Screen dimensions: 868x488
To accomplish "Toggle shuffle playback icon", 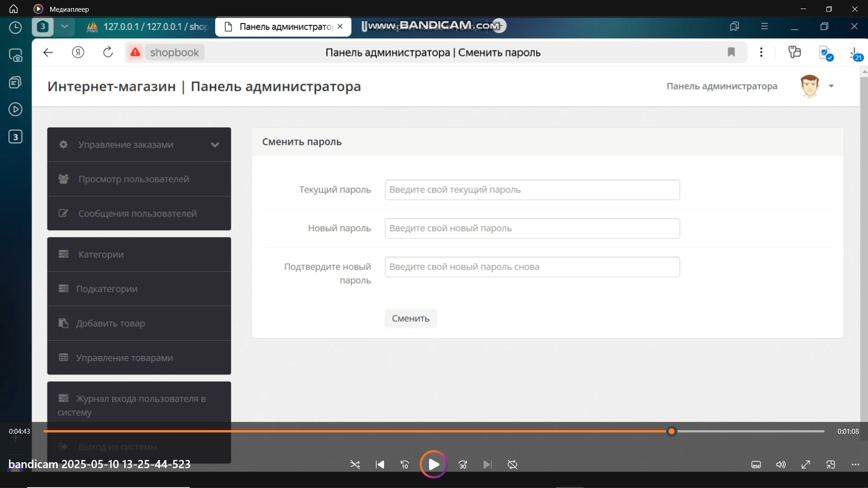I will (355, 465).
